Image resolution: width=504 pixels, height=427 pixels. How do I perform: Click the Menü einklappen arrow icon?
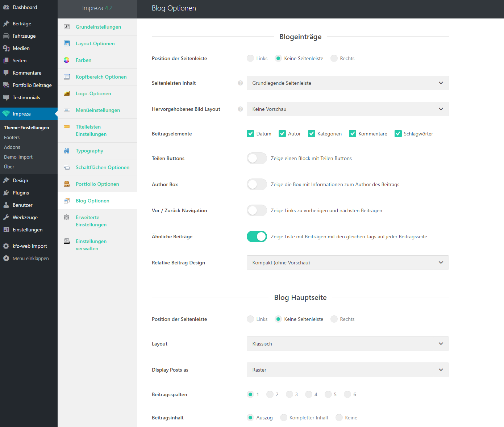(6, 258)
